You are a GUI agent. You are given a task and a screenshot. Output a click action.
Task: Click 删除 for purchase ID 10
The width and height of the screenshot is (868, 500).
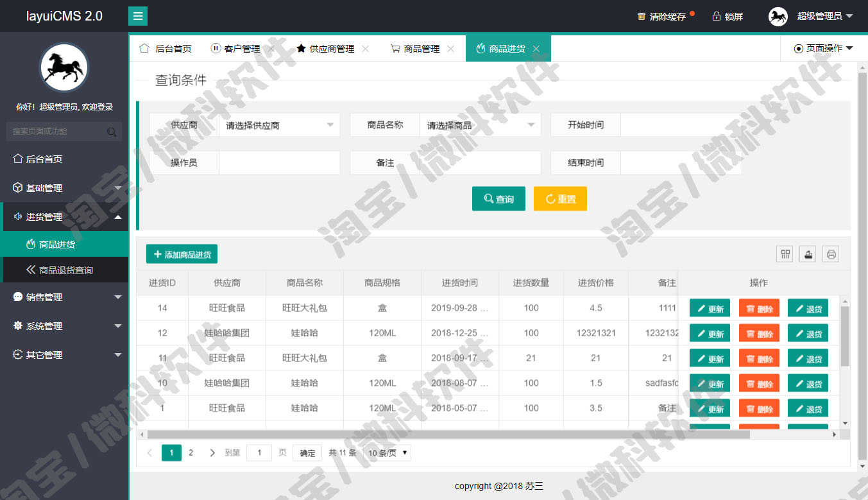point(759,384)
